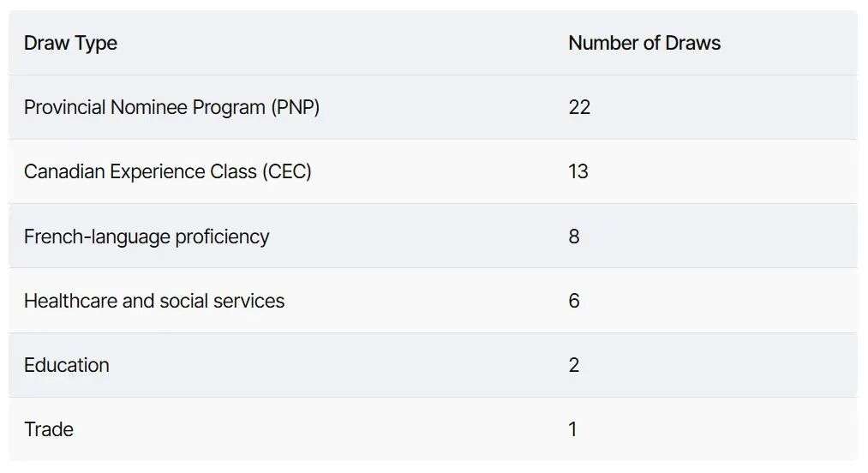Select the Trade draw type cell
The height and width of the screenshot is (473, 868).
(49, 429)
